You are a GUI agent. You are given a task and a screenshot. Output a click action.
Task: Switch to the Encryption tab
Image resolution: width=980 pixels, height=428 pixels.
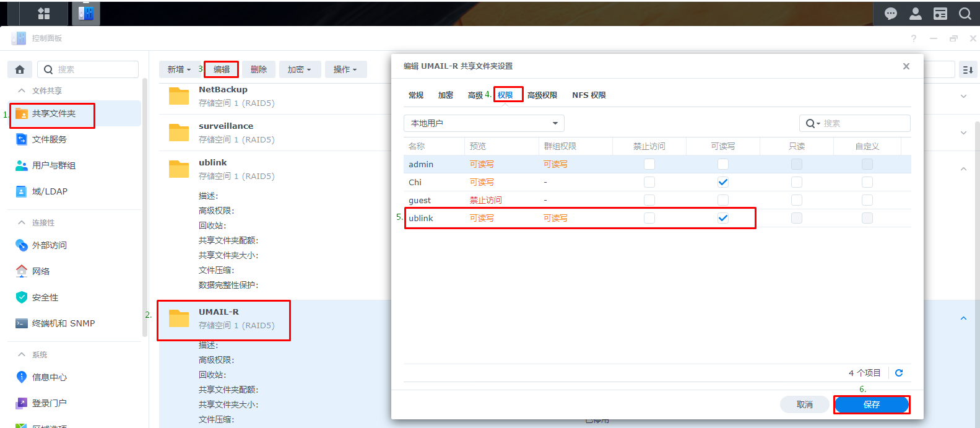[x=445, y=95]
